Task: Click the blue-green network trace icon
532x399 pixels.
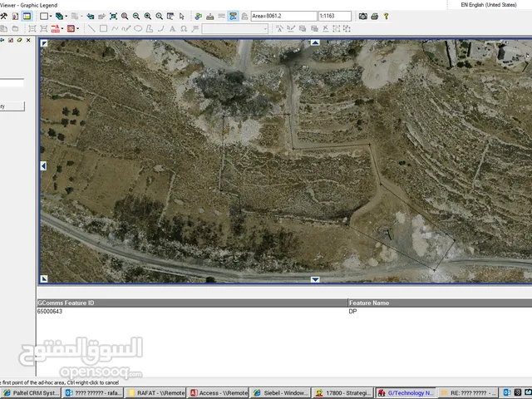Action: [x=199, y=16]
